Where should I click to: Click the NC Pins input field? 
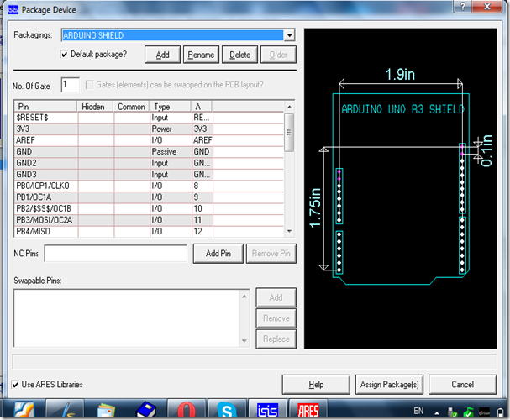click(x=115, y=254)
